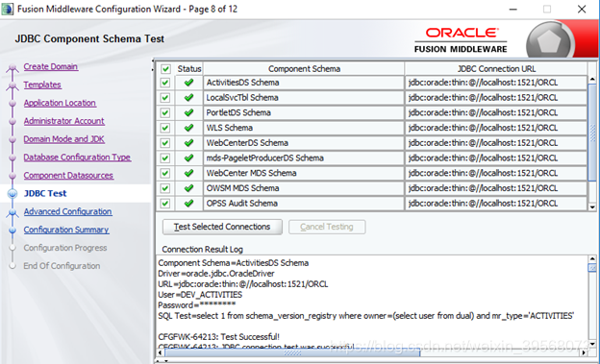Viewport: 600px width, 364px height.
Task: Click the JDBC URL cell for WebCenterDS Schema
Action: tap(496, 143)
